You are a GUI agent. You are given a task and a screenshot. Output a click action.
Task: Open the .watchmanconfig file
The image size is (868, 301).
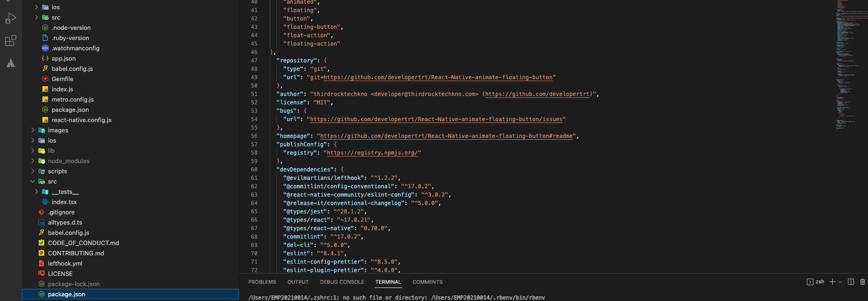point(75,48)
